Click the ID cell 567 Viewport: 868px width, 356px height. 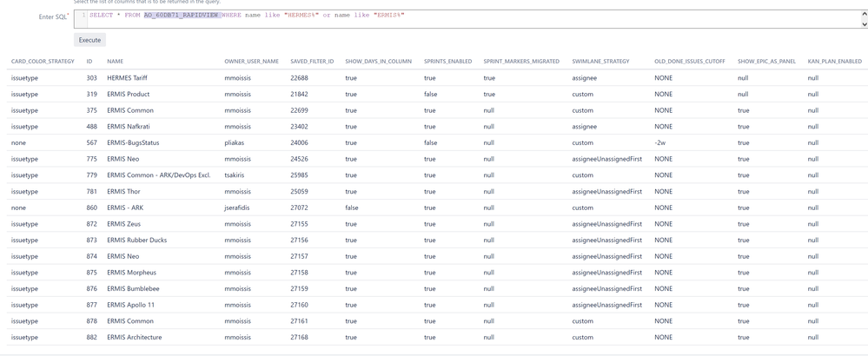pos(91,142)
